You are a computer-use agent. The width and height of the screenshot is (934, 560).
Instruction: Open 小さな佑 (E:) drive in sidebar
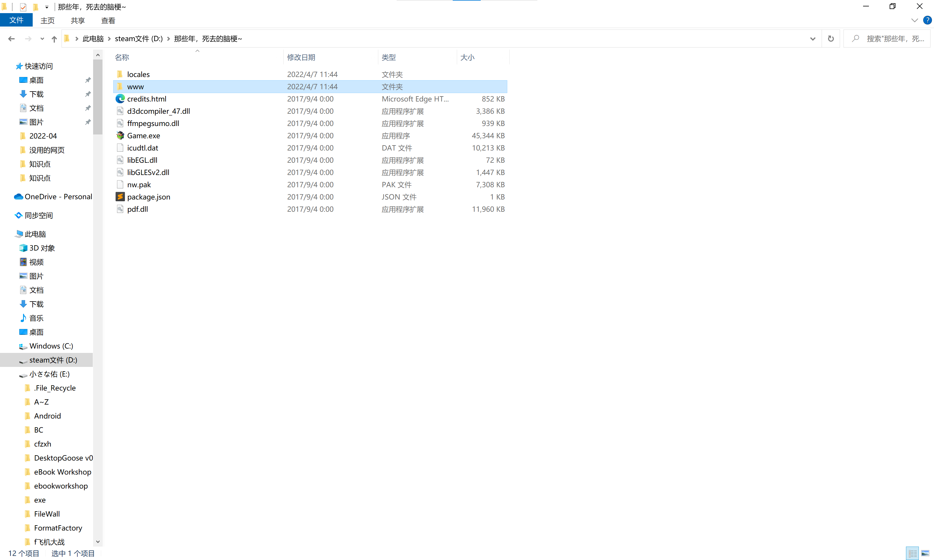pos(45,374)
